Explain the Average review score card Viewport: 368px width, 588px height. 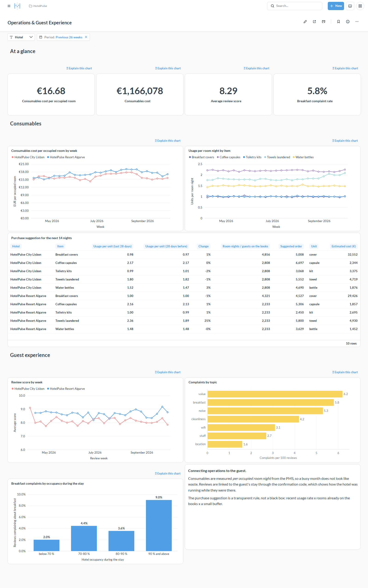click(x=256, y=68)
